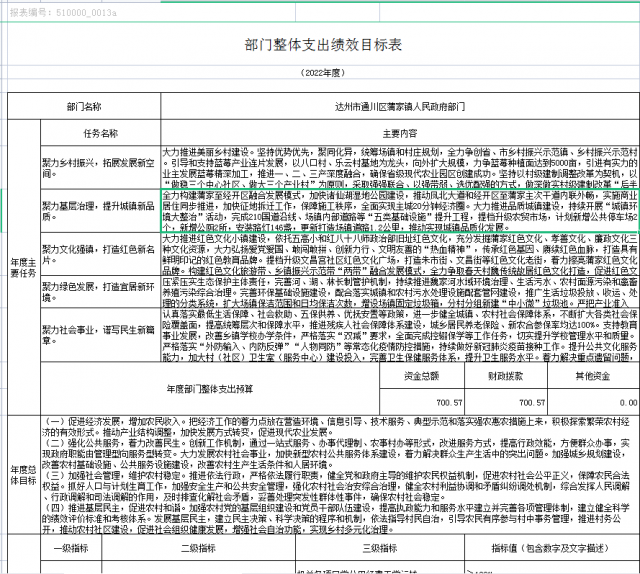Select the 三级指标 column header
The image size is (640, 574).
(380, 548)
